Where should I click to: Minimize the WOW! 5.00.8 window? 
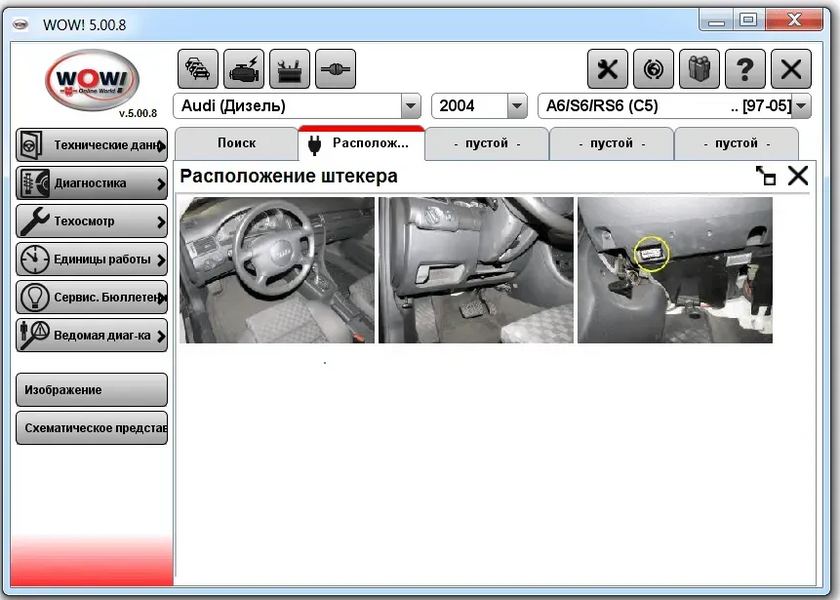[x=716, y=20]
